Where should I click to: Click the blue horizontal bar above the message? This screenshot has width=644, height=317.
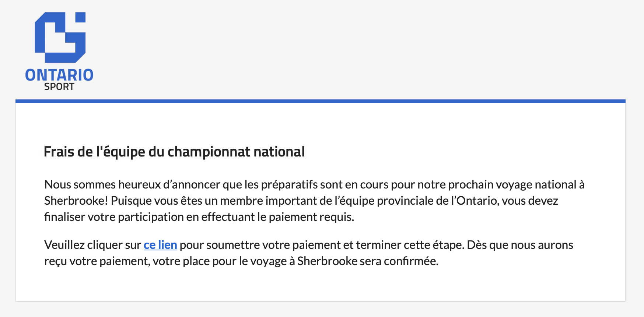pos(320,101)
